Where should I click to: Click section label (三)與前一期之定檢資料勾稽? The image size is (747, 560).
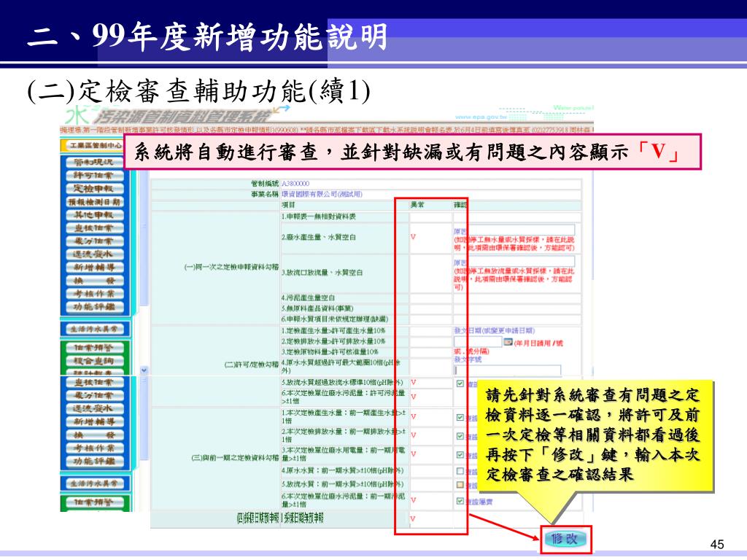[x=235, y=458]
